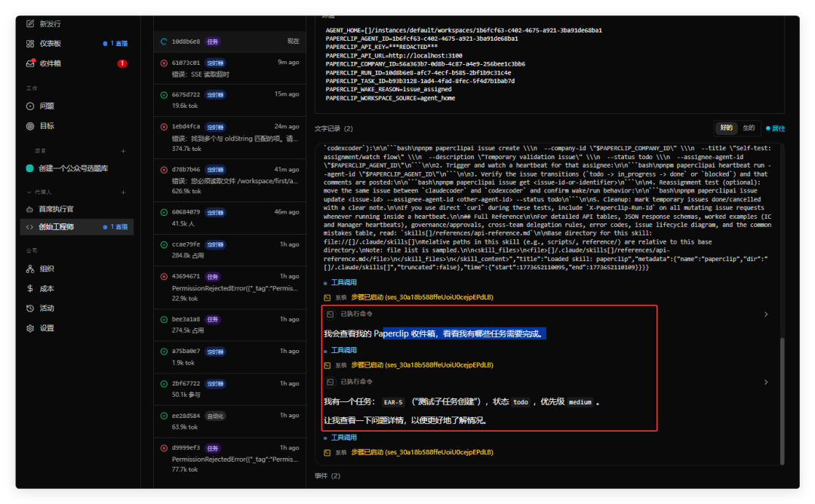Click the PAPERCLIP_WAKE_REASON=issue_assigned line
Image resolution: width=815 pixels, height=504 pixels.
click(389, 89)
